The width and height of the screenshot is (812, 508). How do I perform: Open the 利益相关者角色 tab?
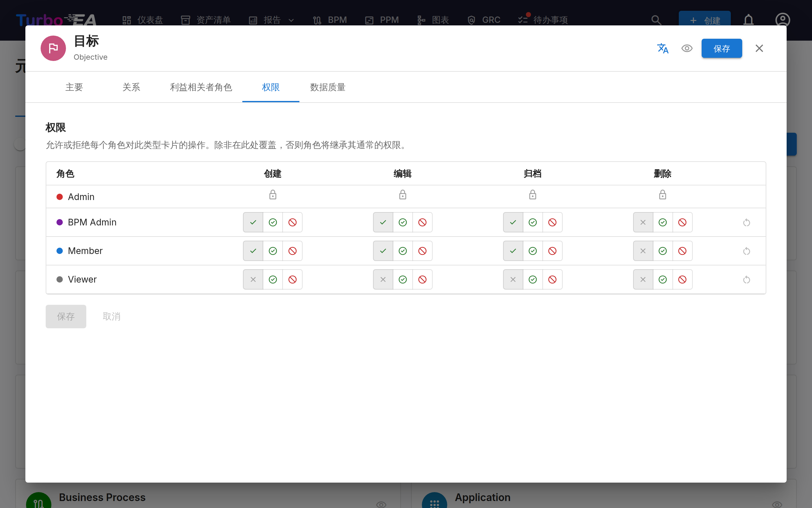201,87
